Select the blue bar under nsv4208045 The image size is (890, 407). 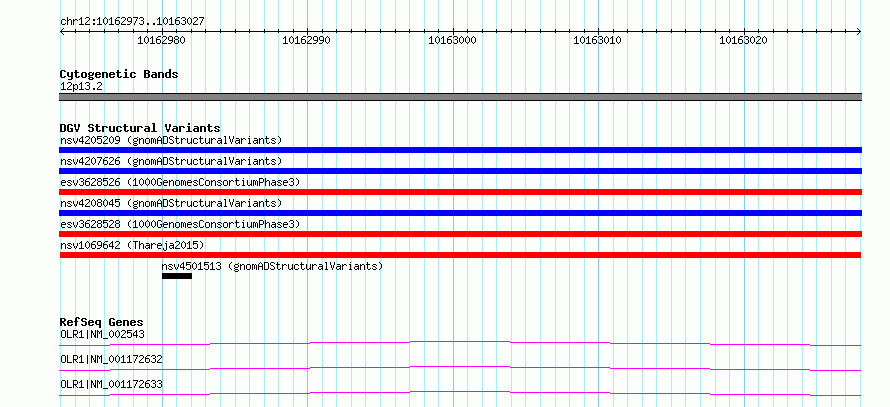tap(460, 213)
